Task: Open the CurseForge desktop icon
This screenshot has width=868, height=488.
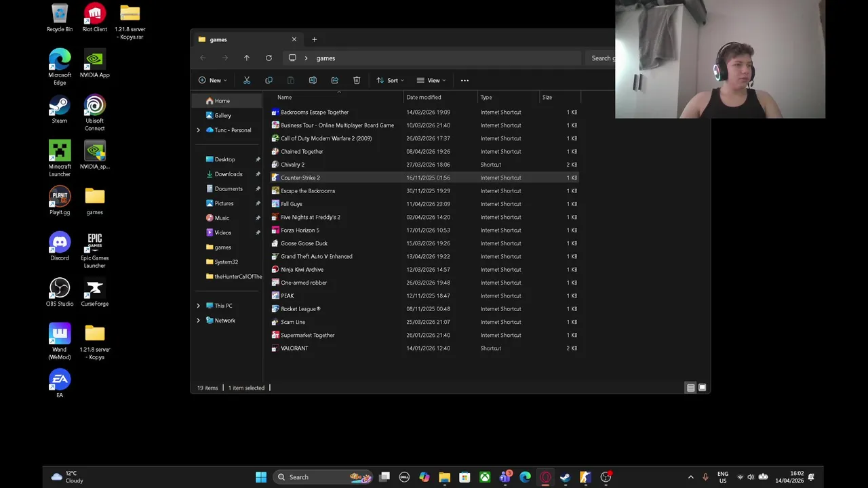Action: (x=95, y=293)
